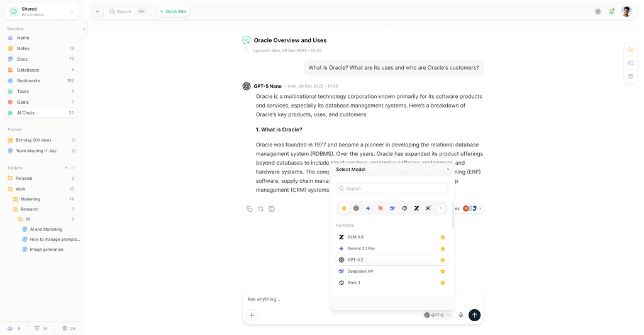Unpin Birthday Gift Ideas

(x=74, y=140)
